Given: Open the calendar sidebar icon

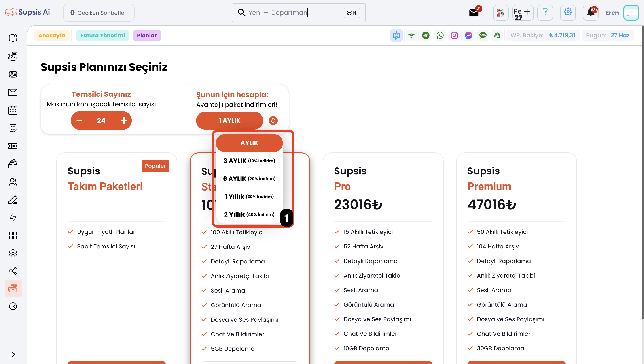Looking at the screenshot, I should pyautogui.click(x=13, y=110).
